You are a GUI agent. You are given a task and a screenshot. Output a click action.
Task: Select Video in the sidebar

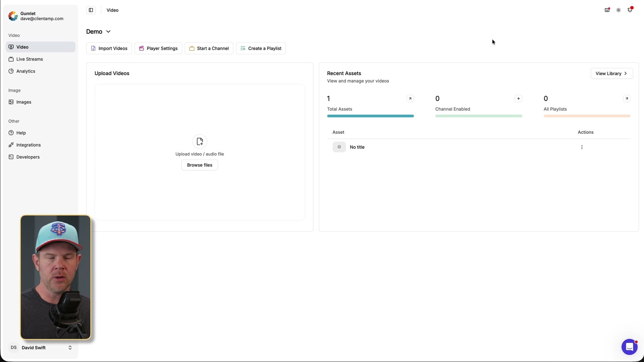41,47
